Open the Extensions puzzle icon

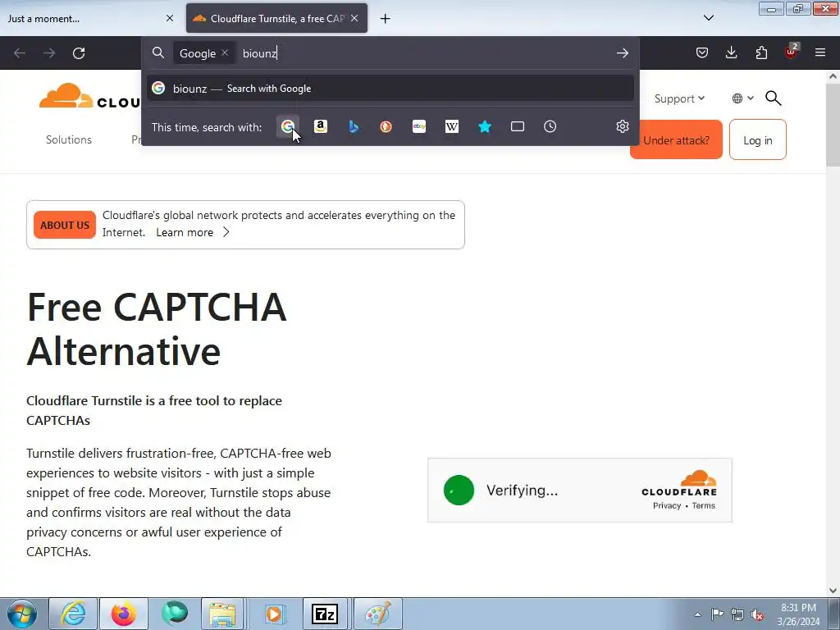click(761, 52)
